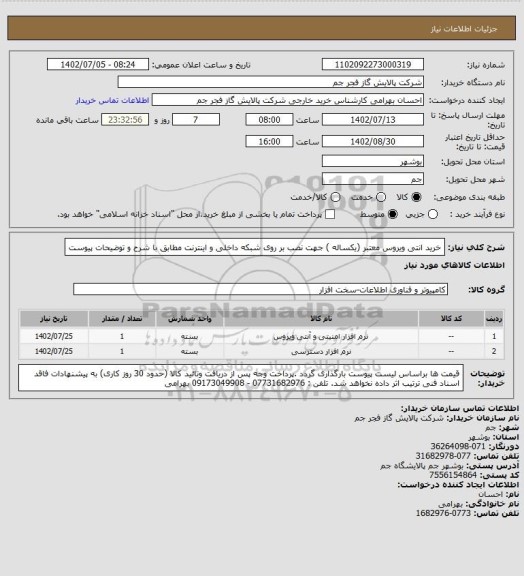Click the remaining days field showing 7
524x576 pixels.
click(196, 120)
